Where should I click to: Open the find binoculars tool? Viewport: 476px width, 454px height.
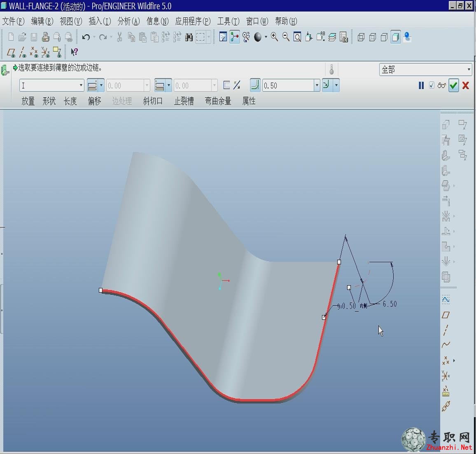189,37
